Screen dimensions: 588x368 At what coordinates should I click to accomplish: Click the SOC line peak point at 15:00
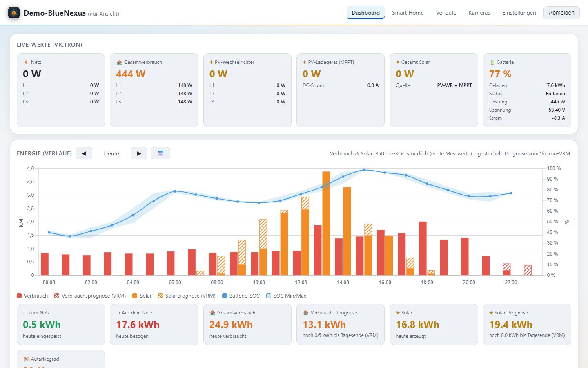coord(364,170)
